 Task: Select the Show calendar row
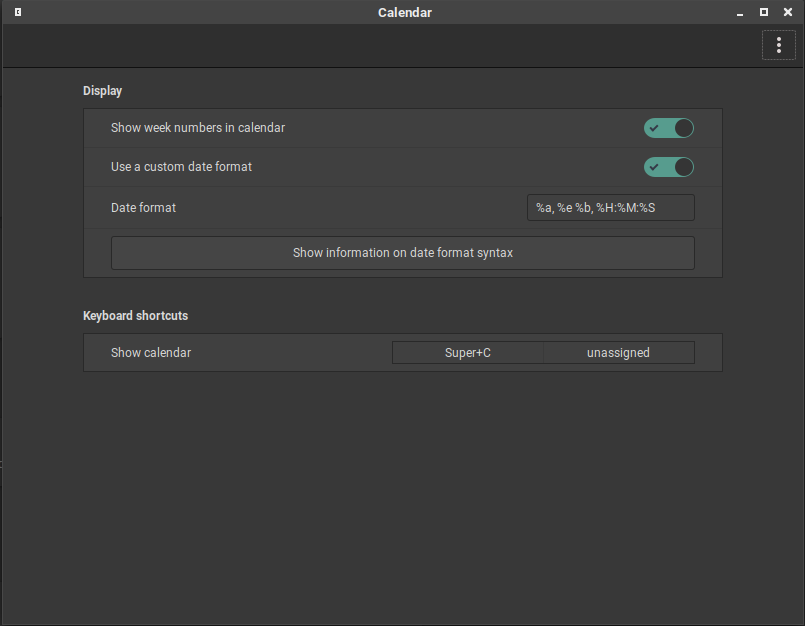tap(151, 352)
